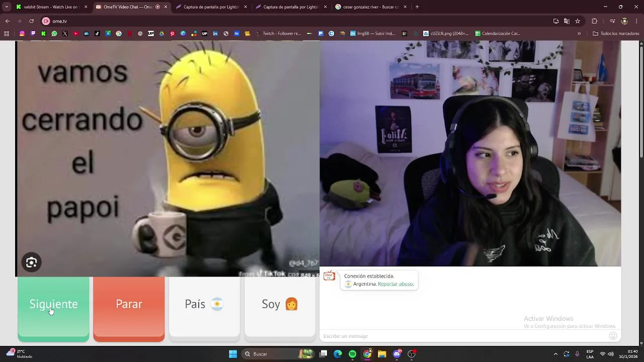Open File Explorer from the taskbar

click(x=382, y=354)
